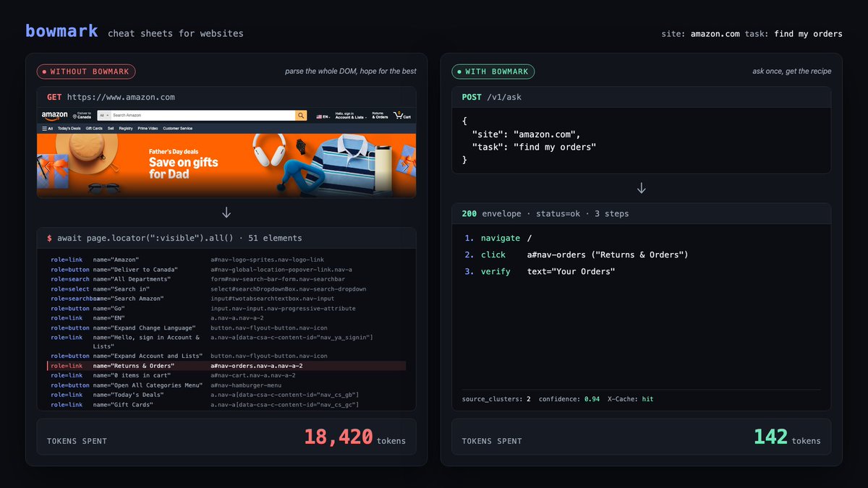Select the row name="Search Amazon"
The width and height of the screenshot is (868, 488).
click(226, 299)
